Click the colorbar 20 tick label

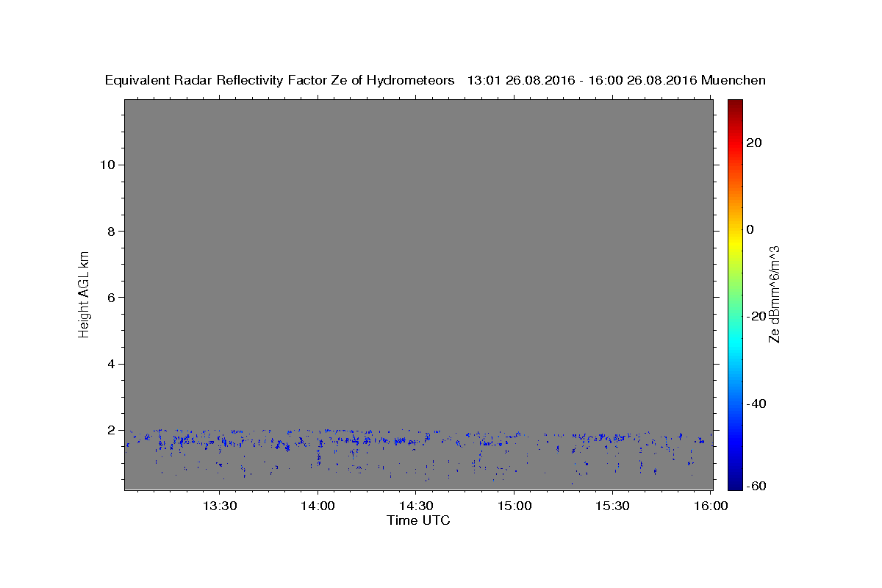pos(753,143)
